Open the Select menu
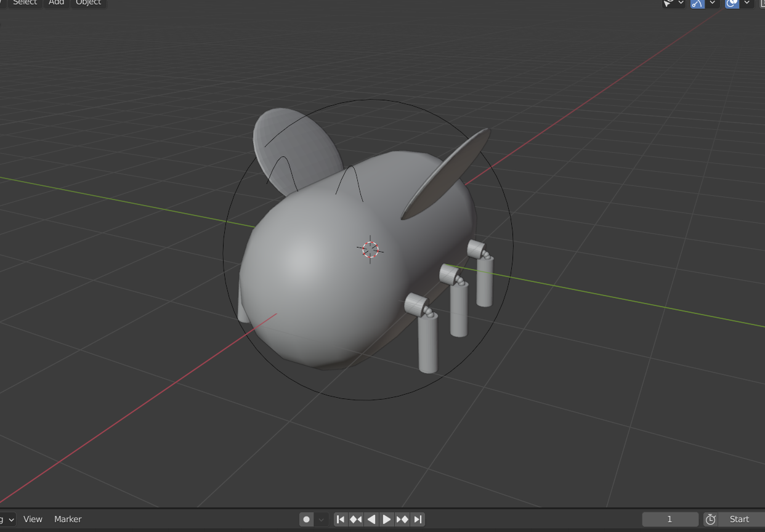The height and width of the screenshot is (532, 765). click(25, 2)
